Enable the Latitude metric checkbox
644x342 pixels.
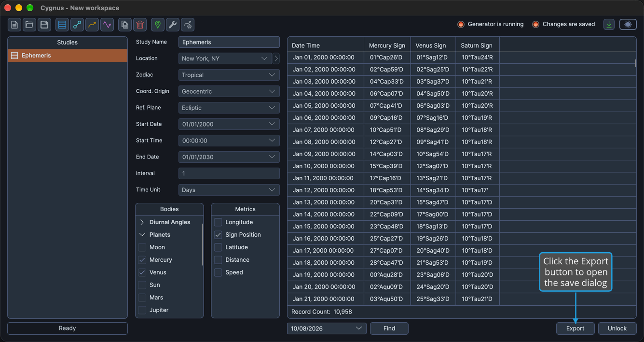tap(218, 247)
